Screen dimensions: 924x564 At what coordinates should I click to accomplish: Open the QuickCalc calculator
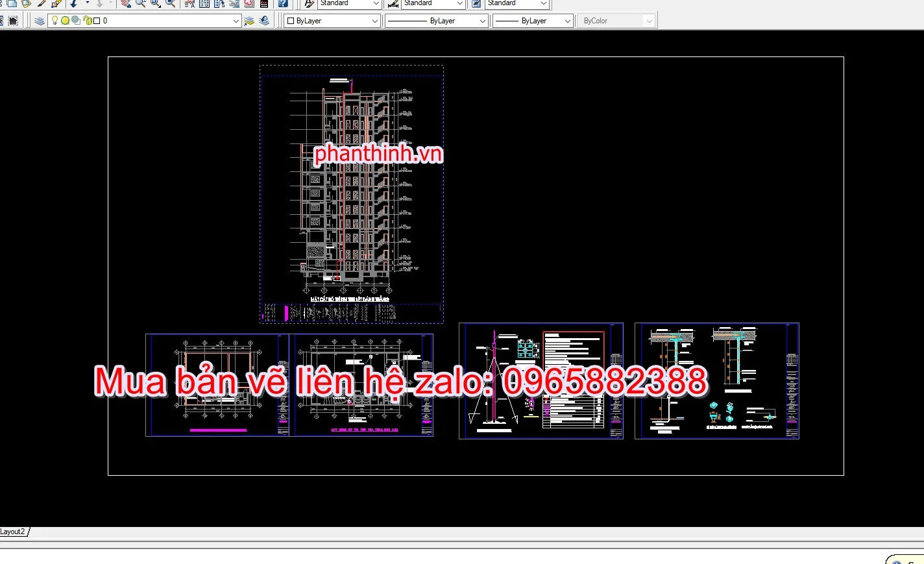tap(264, 3)
